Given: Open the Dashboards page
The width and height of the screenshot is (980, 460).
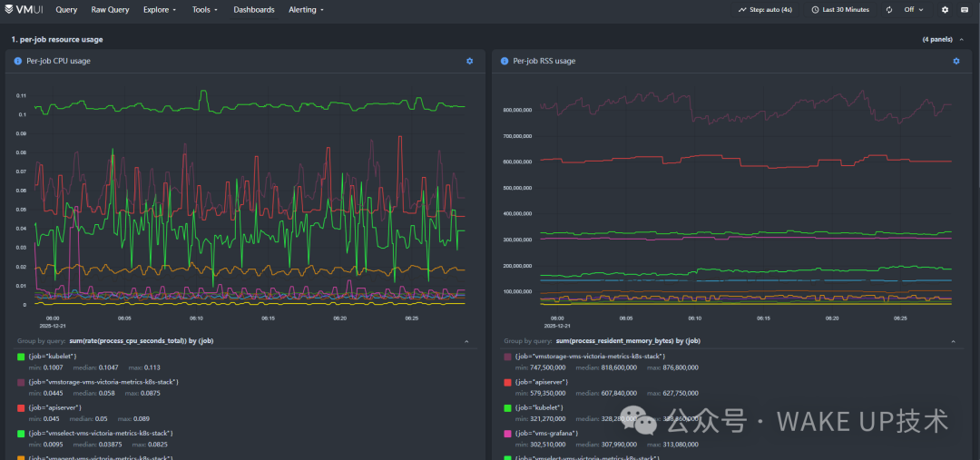Looking at the screenshot, I should pos(254,10).
